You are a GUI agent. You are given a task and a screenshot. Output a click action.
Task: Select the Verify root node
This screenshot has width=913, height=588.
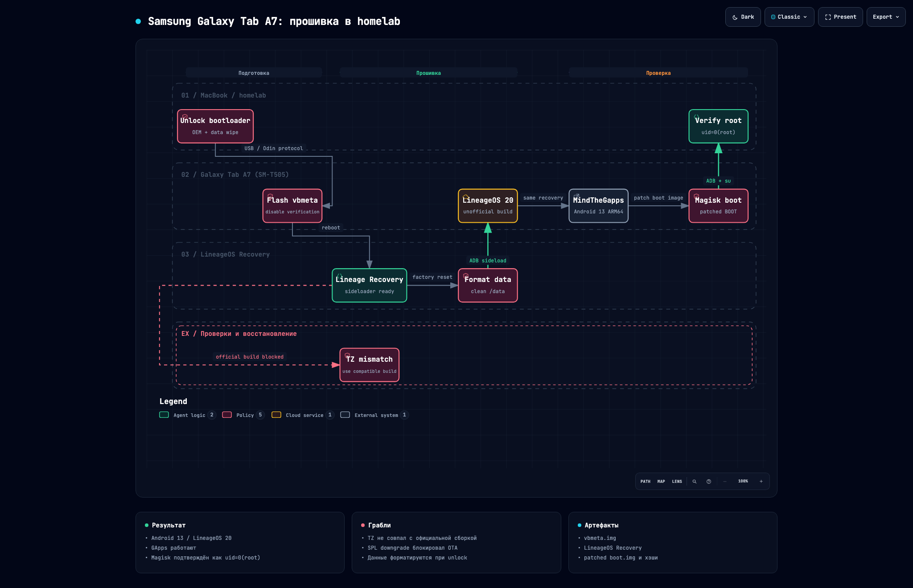(x=718, y=126)
